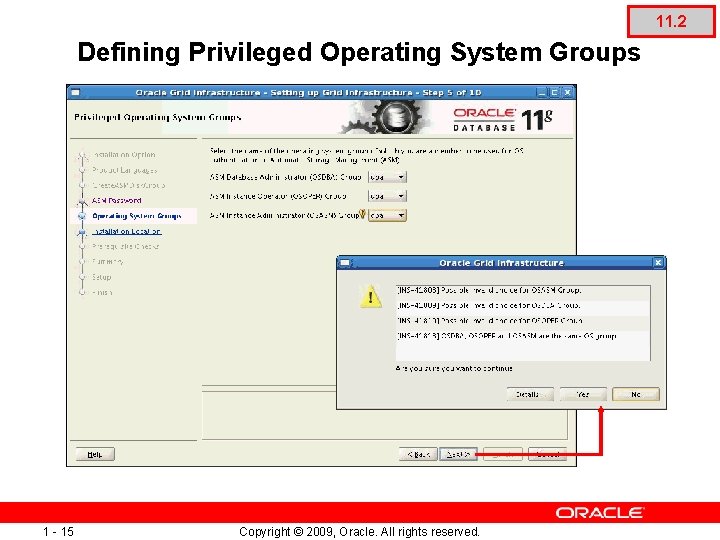Select the Operating System Groups step
The height and width of the screenshot is (540, 720).
pos(137,216)
